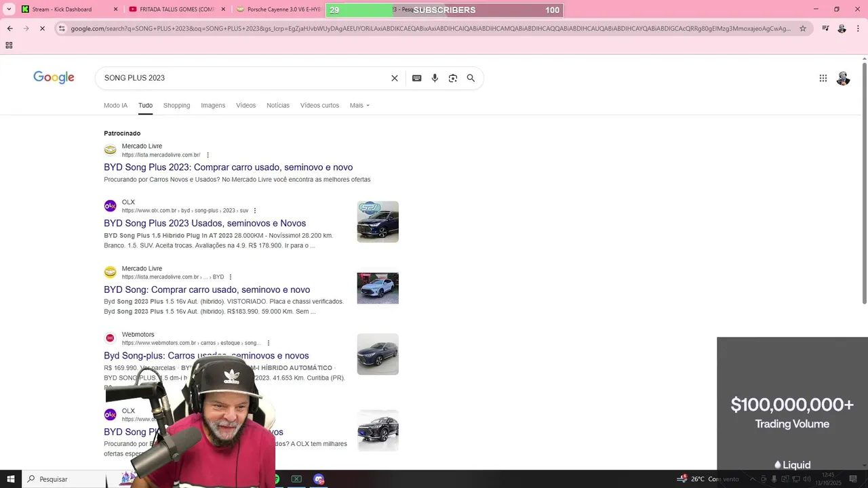
Task: Click the Webmotors site name label
Action: click(138, 335)
